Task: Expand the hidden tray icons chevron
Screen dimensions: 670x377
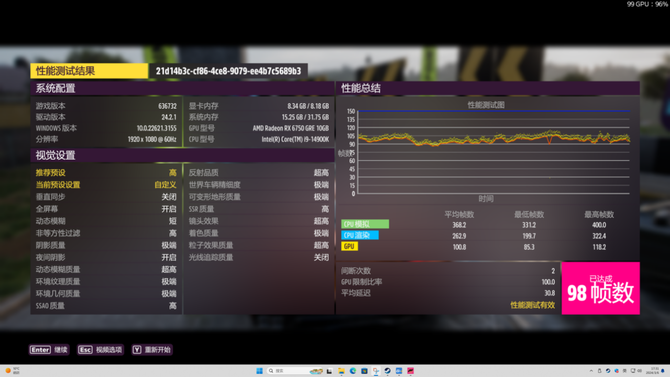Action: 591,371
